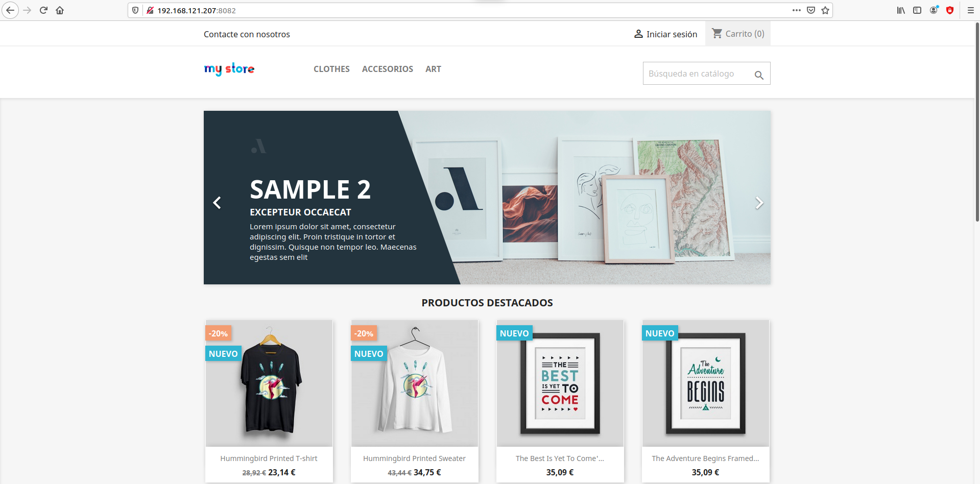Open the ART category menu
The height and width of the screenshot is (484, 980).
coord(433,69)
